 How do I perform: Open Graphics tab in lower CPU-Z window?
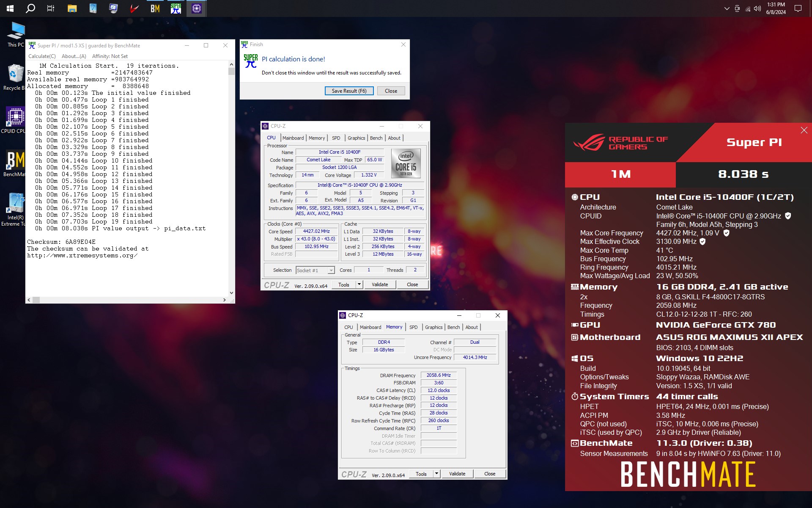click(433, 327)
